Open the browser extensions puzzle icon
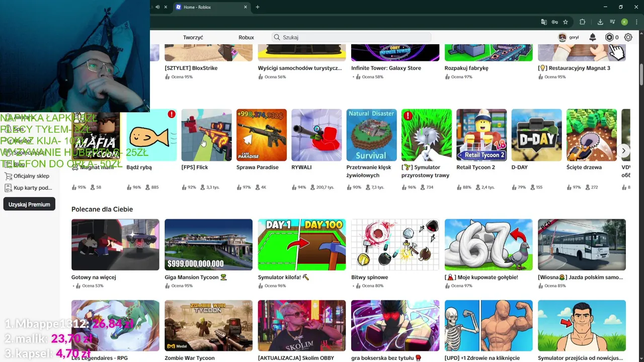The image size is (644, 362). (583, 22)
